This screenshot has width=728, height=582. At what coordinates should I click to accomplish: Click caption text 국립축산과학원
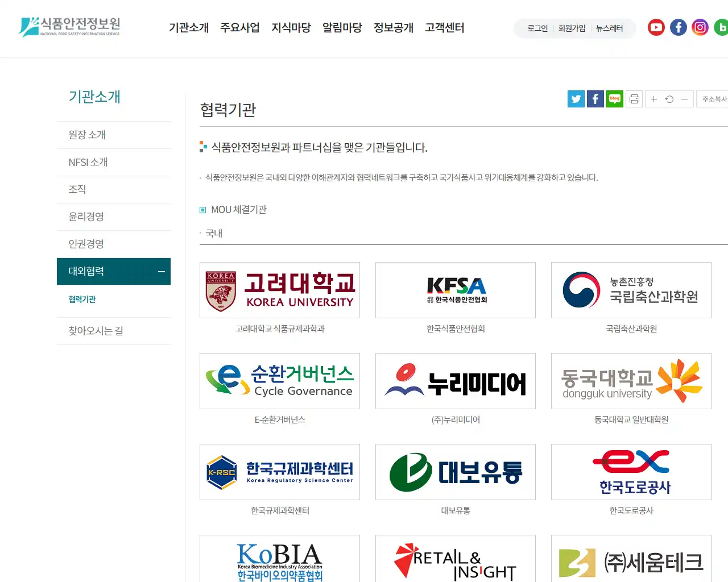(x=631, y=329)
